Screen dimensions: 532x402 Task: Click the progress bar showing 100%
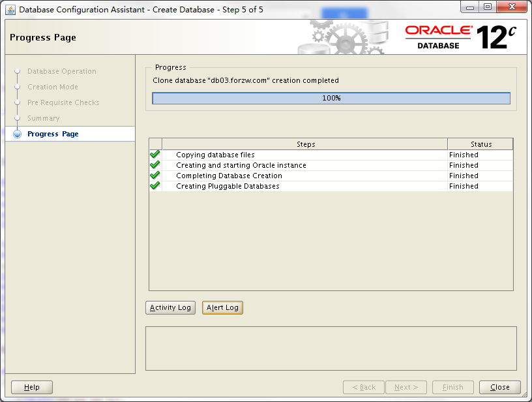331,98
